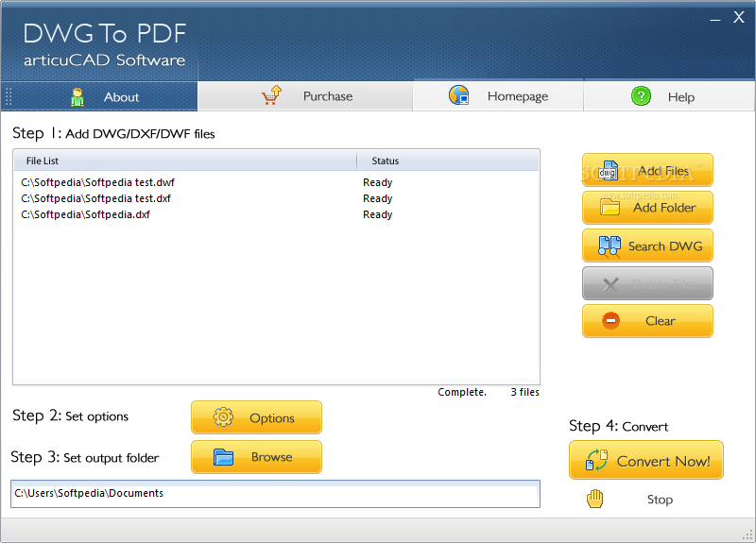The image size is (756, 543).
Task: Click the About person icon
Action: [x=77, y=97]
